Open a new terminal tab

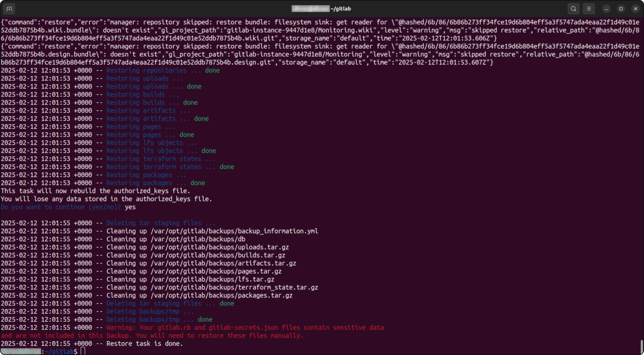[9, 9]
